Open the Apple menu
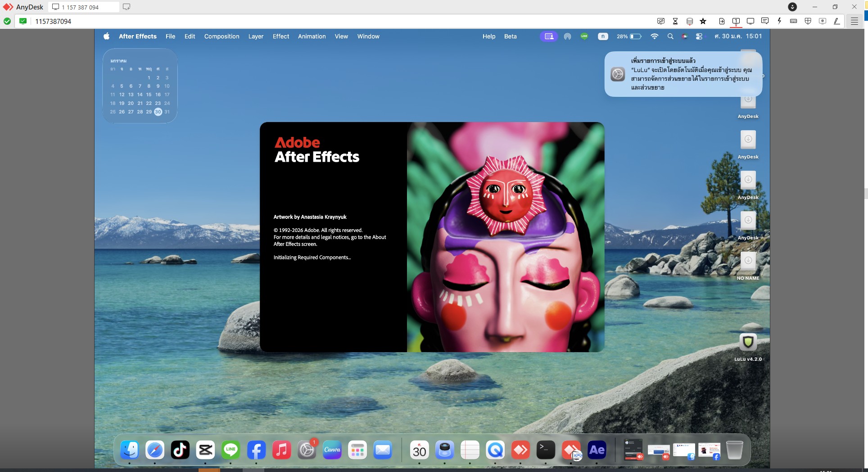This screenshot has height=472, width=868. pos(107,36)
